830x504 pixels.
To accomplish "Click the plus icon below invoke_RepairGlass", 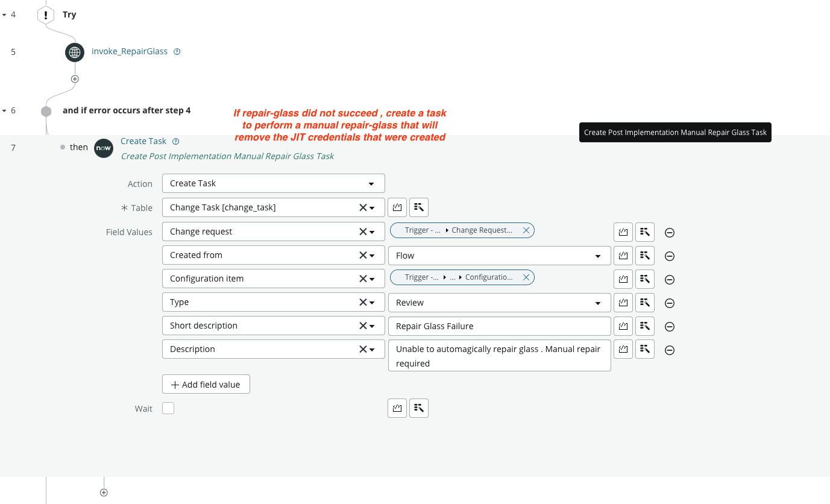I will click(75, 79).
